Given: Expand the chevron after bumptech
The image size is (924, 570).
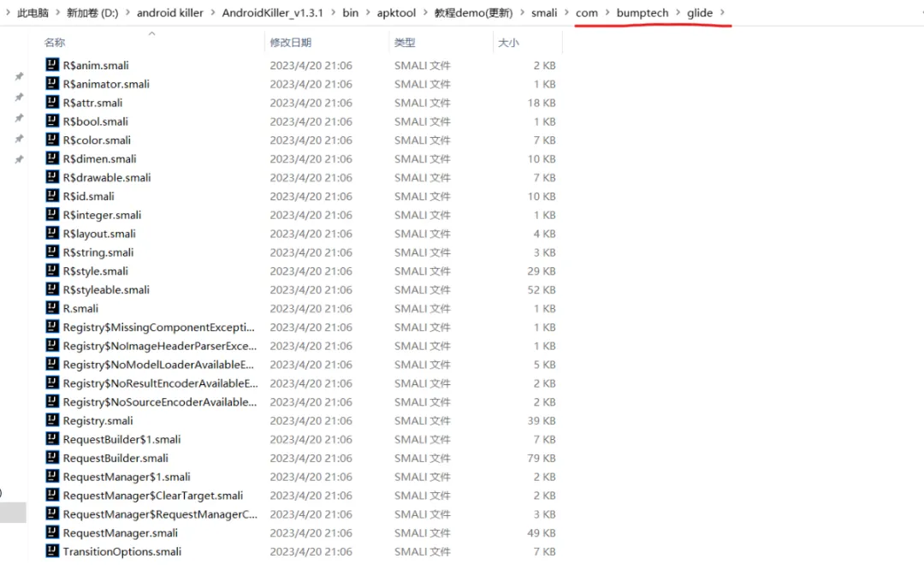Looking at the screenshot, I should pos(678,12).
